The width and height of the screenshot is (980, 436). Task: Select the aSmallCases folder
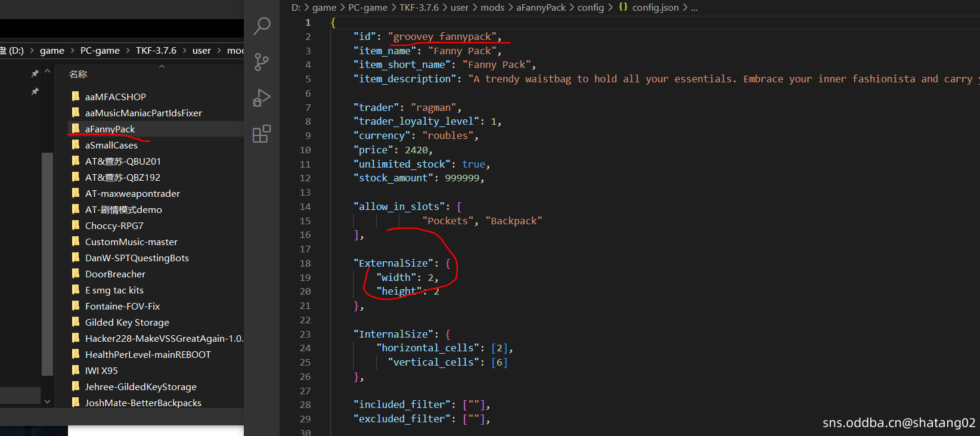tap(111, 145)
